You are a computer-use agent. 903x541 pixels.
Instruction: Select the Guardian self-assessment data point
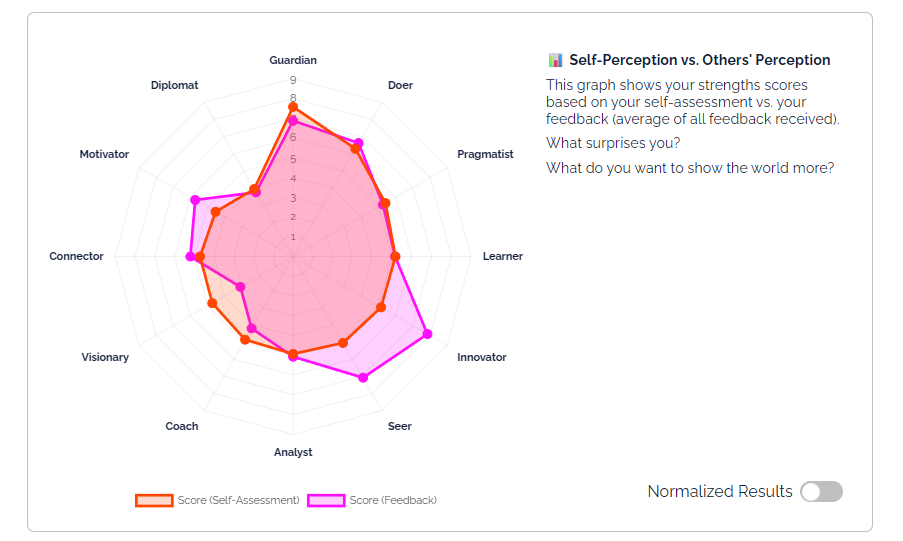293,106
